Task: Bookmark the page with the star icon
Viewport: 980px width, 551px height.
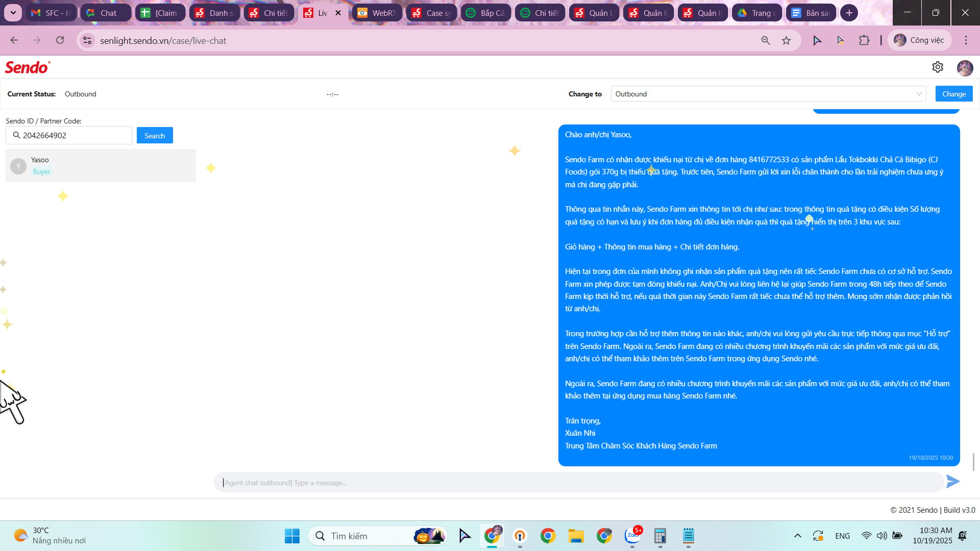Action: click(786, 40)
